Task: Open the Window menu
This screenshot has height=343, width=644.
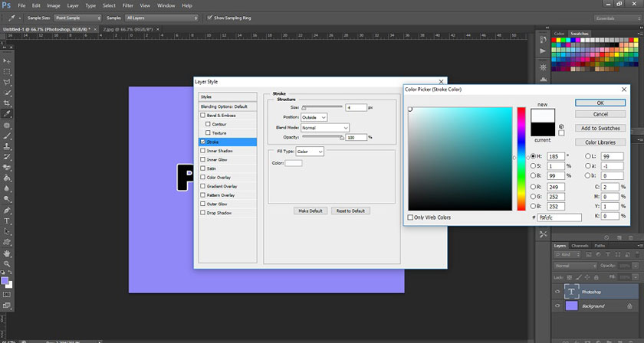Action: 166,6
